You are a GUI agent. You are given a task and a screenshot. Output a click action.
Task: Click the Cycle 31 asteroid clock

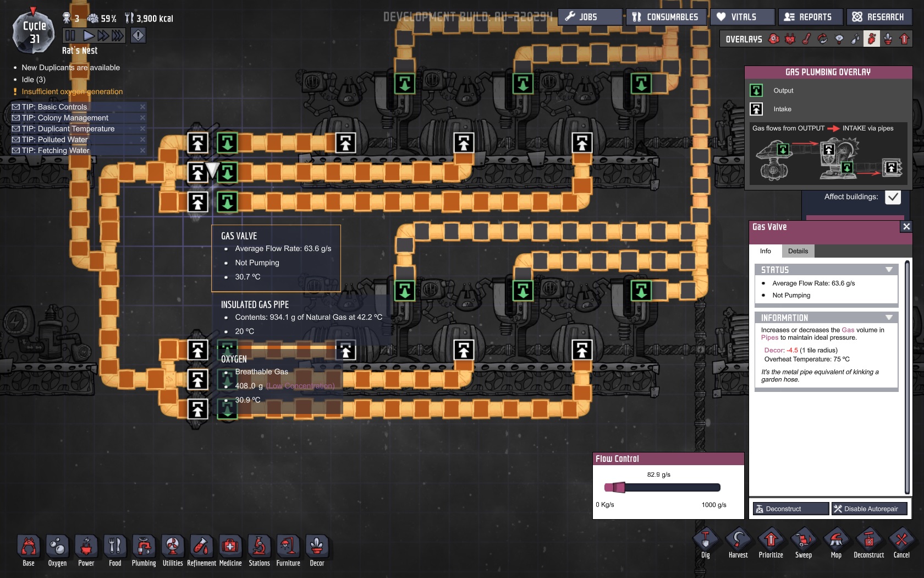point(34,32)
